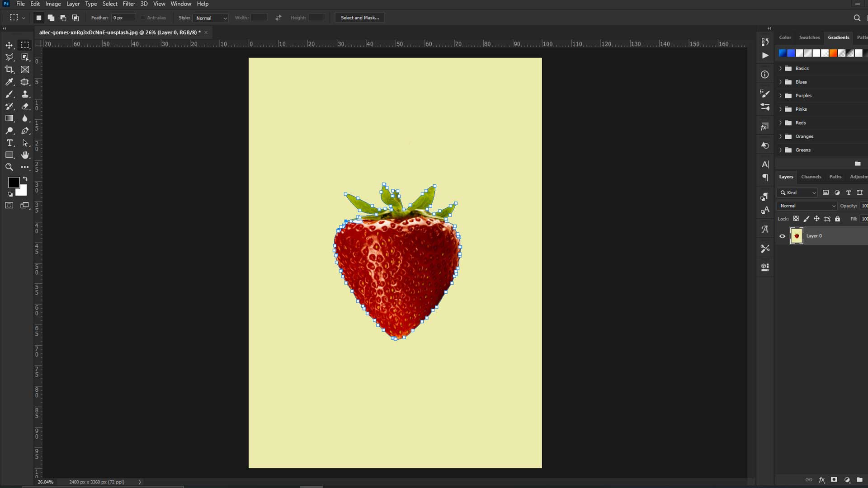Add a new layer
This screenshot has height=488, width=868.
click(859, 480)
